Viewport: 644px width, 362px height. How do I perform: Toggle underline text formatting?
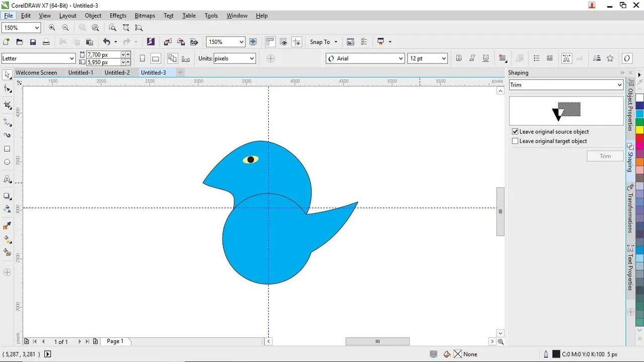pos(486,58)
